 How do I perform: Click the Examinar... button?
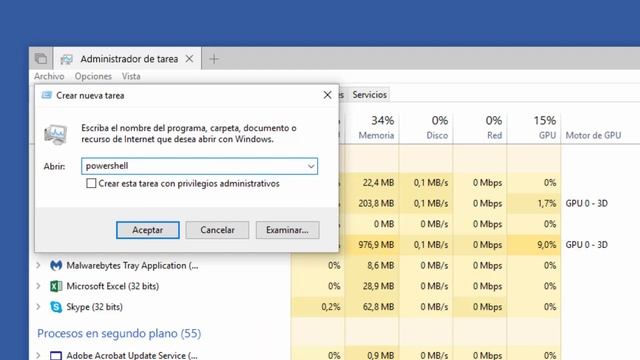coord(287,230)
